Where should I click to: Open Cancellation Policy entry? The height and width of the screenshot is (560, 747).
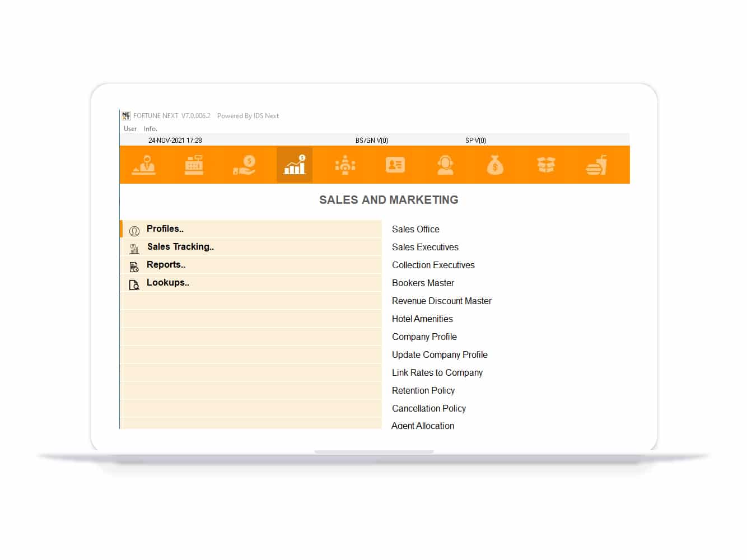tap(428, 409)
